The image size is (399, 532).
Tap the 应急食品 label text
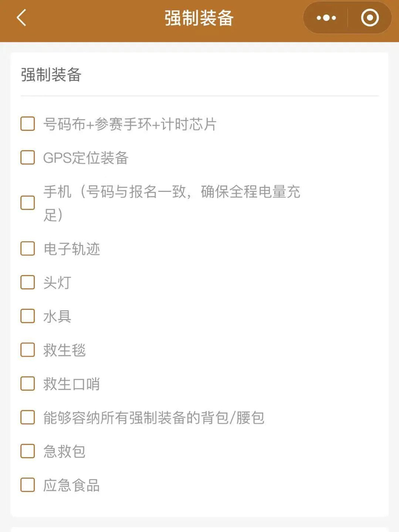72,485
